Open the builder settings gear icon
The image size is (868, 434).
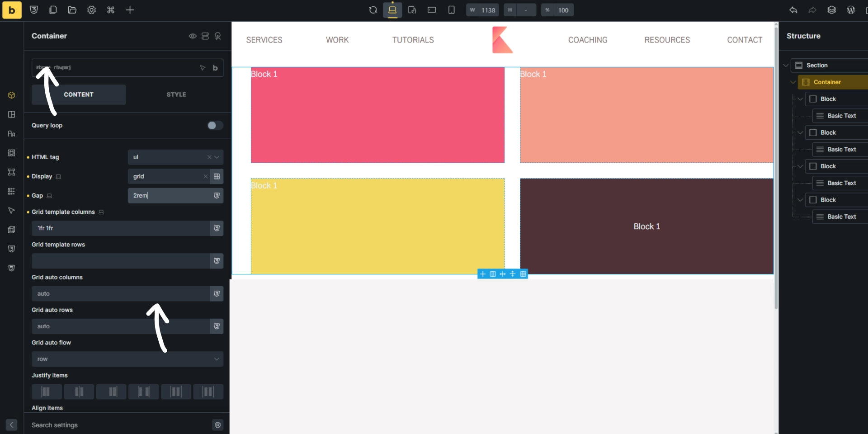coord(91,10)
